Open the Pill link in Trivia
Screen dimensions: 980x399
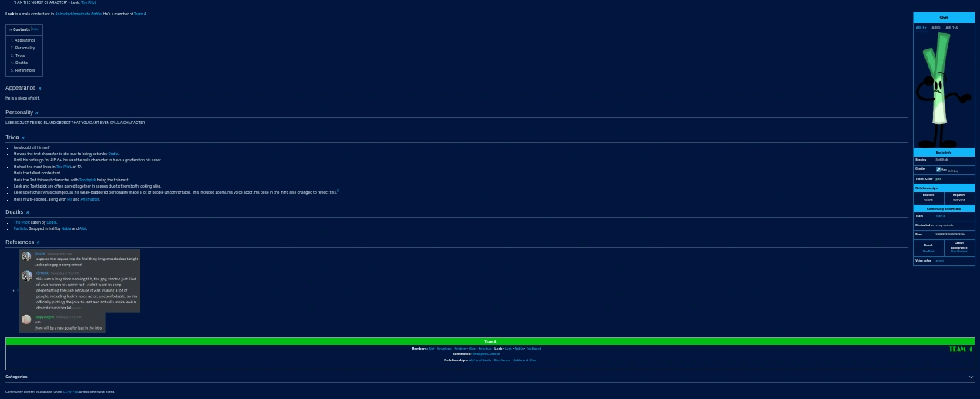pos(69,199)
